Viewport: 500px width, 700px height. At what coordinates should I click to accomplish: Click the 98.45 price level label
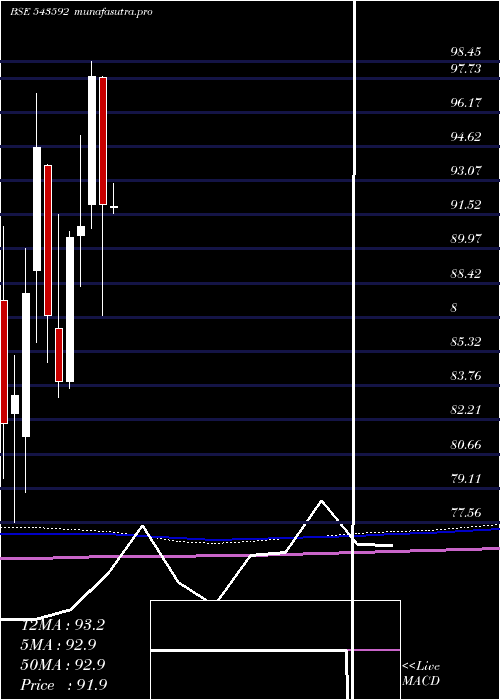(466, 52)
